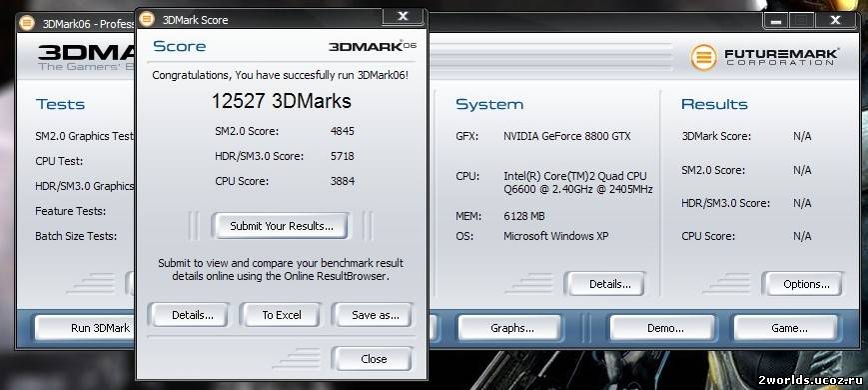This screenshot has width=868, height=390.
Task: Close the 3DMark Score dialog with X
Action: click(x=403, y=17)
